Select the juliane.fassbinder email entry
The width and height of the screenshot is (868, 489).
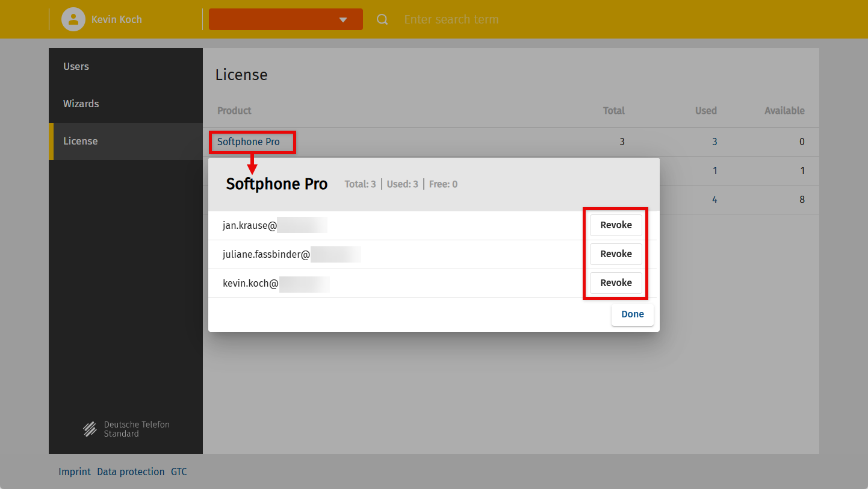[x=267, y=255]
